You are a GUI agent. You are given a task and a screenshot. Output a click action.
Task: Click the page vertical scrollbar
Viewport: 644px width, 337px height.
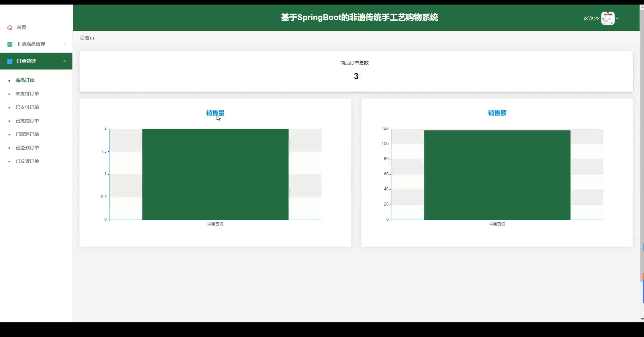click(642, 151)
